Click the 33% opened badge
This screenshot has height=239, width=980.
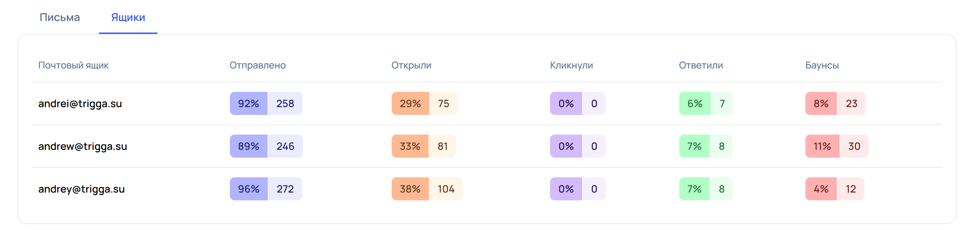tap(410, 146)
